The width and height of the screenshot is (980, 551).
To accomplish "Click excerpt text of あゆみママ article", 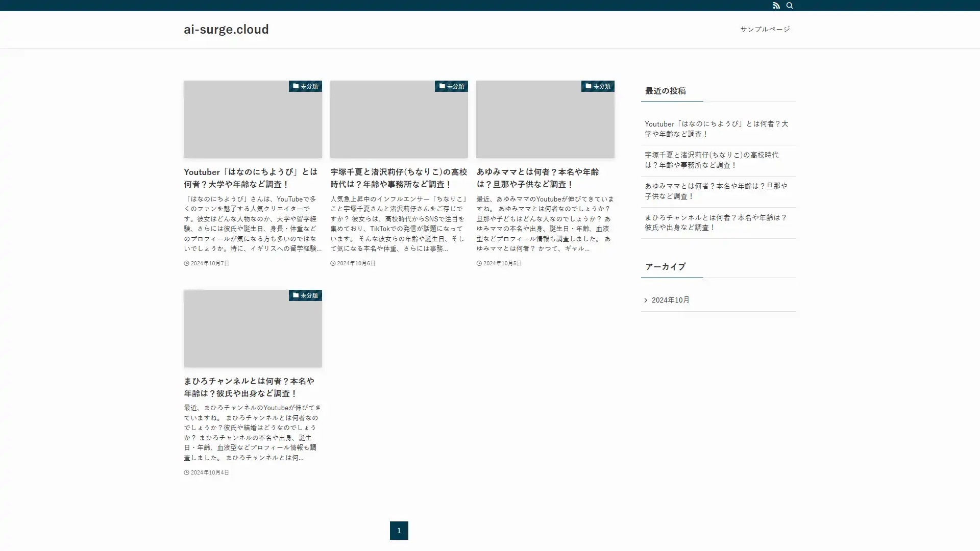I will click(545, 223).
